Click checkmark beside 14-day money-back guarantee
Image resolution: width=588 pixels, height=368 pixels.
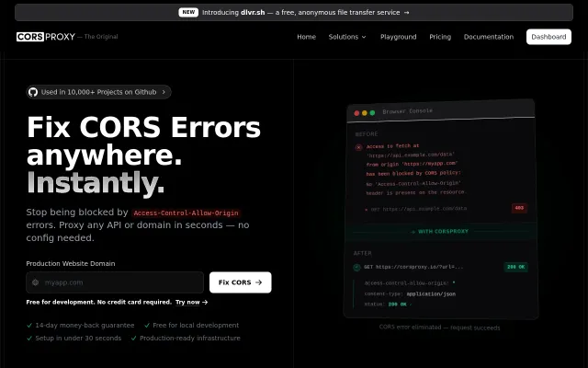tap(29, 325)
